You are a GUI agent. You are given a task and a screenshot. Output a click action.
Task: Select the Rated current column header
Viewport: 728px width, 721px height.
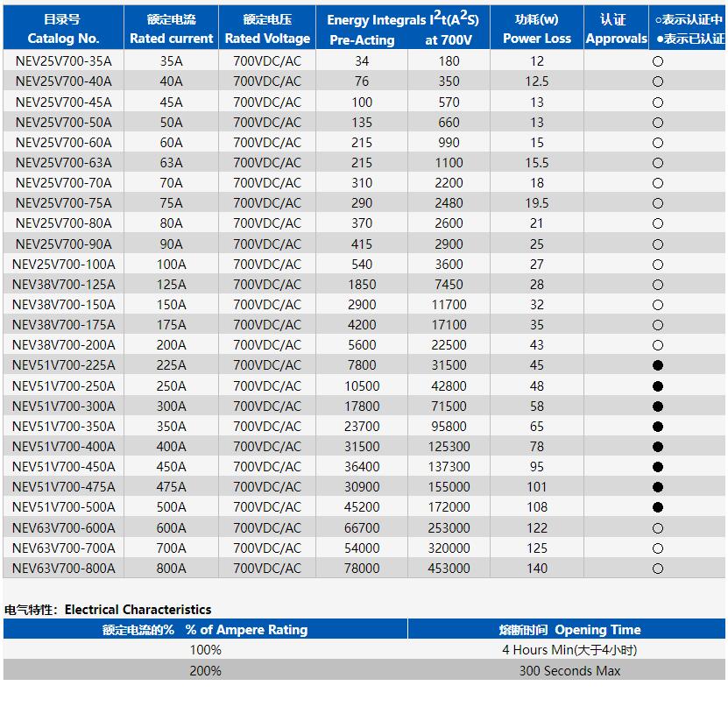(172, 29)
